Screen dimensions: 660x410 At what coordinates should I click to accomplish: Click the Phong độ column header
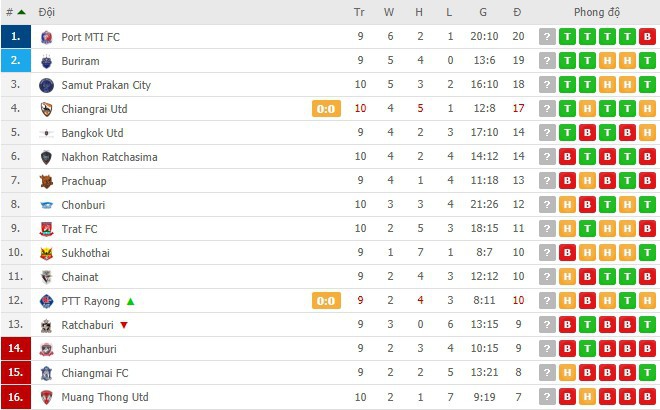(x=597, y=12)
